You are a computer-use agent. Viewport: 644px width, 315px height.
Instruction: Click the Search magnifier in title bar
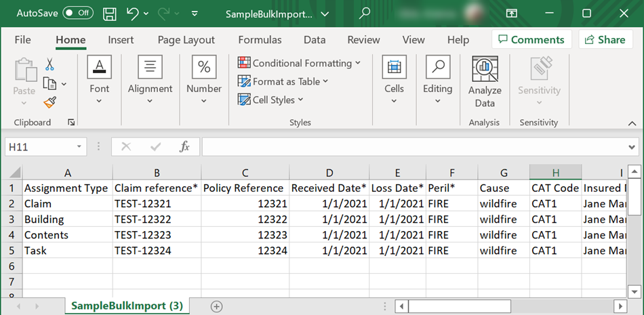coord(365,14)
